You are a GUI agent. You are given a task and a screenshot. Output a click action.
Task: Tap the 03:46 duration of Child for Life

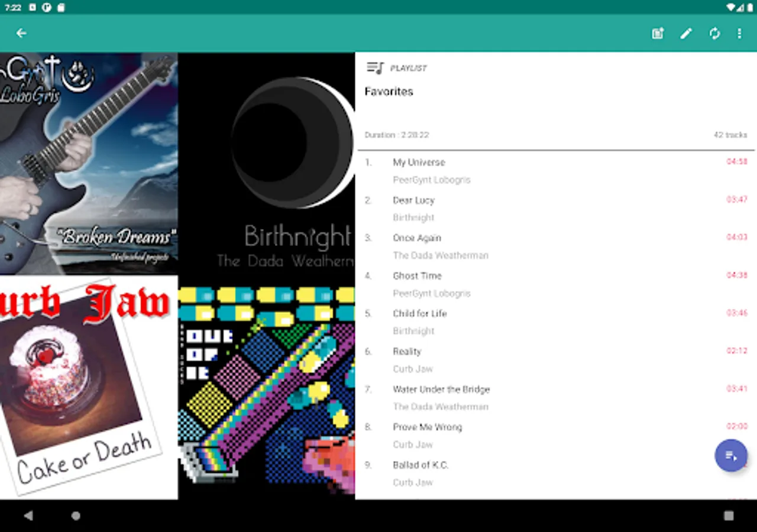737,313
